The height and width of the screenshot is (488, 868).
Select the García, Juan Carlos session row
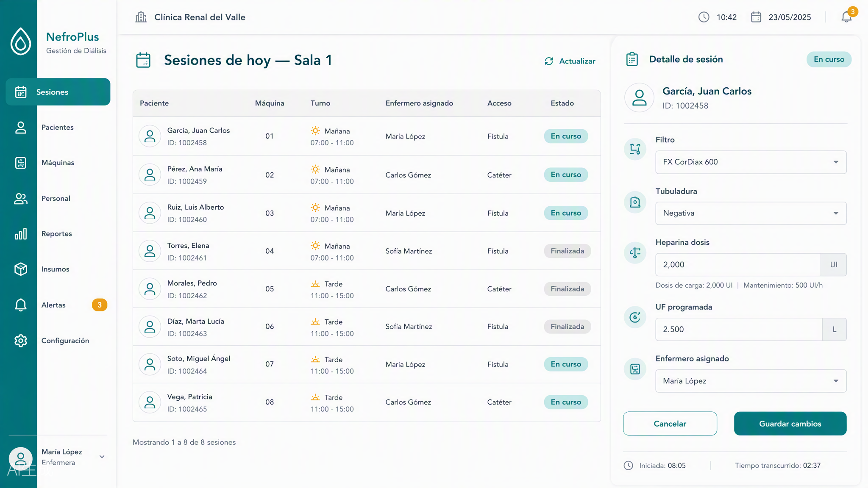(367, 136)
